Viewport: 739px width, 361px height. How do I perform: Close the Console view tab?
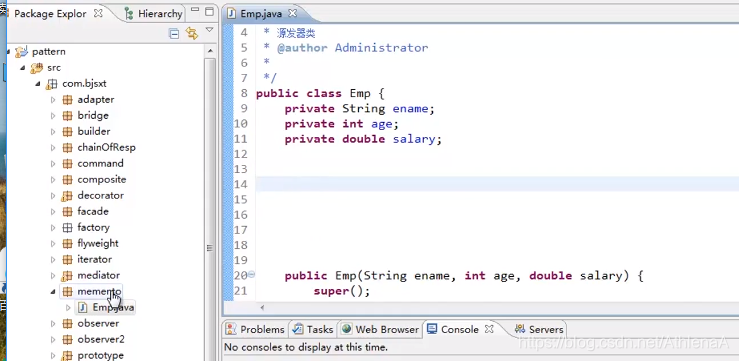489,329
